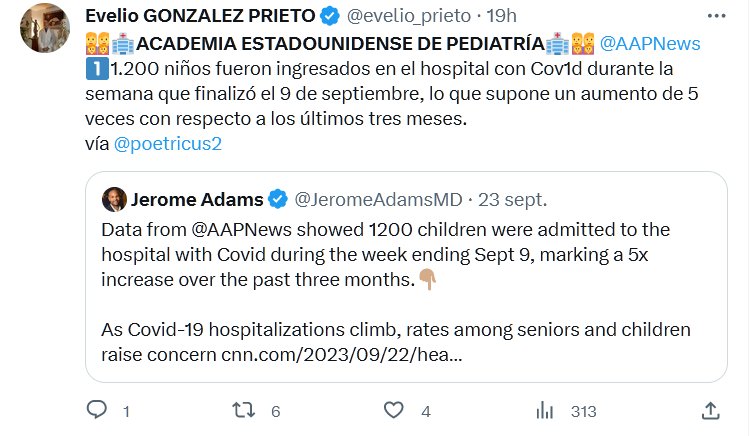This screenshot has width=754, height=436.
Task: Click the reply speech bubble icon
Action: point(97,410)
